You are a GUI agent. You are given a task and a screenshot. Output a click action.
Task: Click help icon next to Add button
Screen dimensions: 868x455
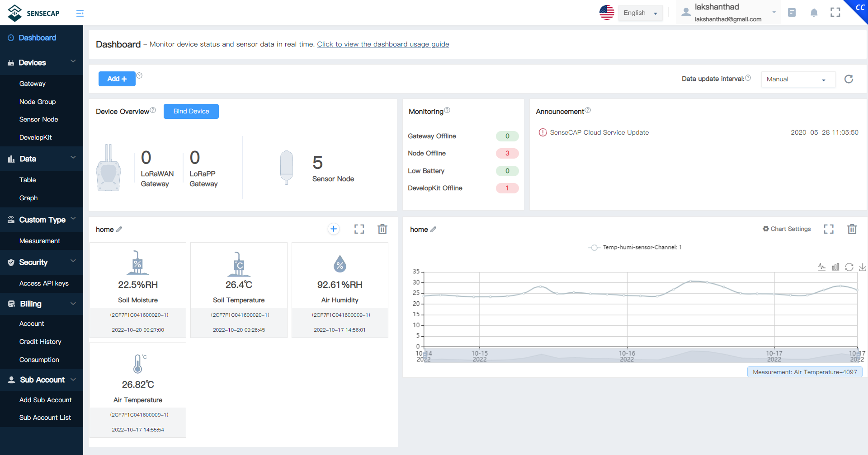tap(139, 75)
